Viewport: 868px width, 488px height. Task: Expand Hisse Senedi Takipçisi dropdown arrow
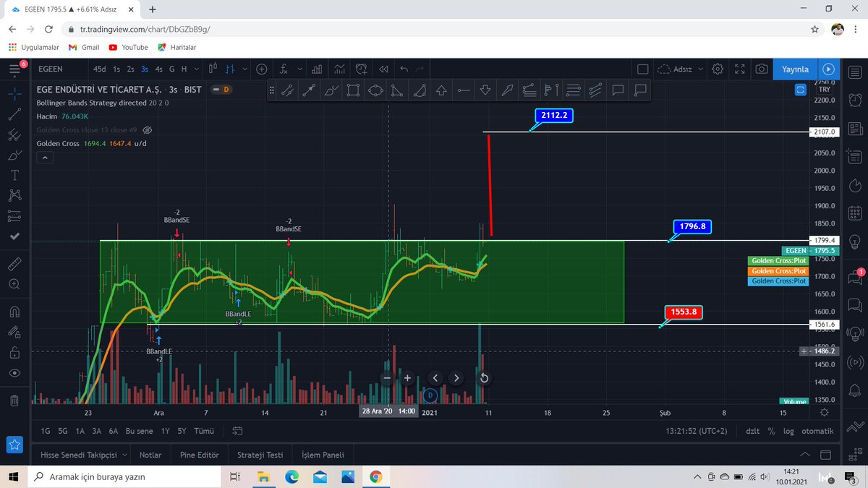[x=124, y=455]
